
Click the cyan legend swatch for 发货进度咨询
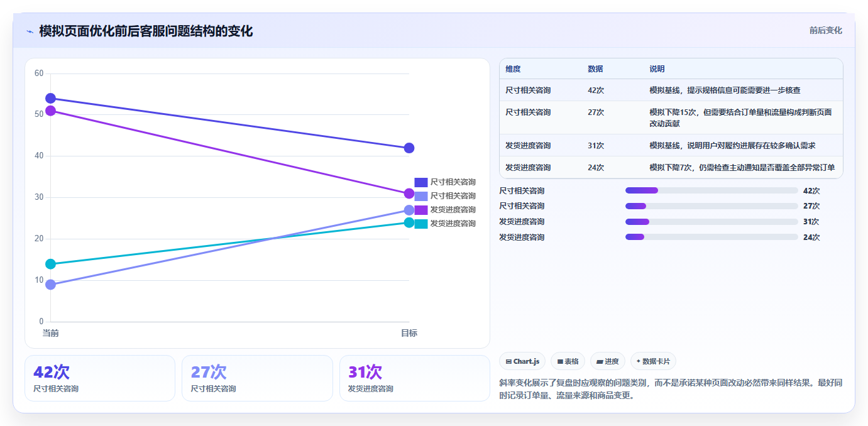421,224
